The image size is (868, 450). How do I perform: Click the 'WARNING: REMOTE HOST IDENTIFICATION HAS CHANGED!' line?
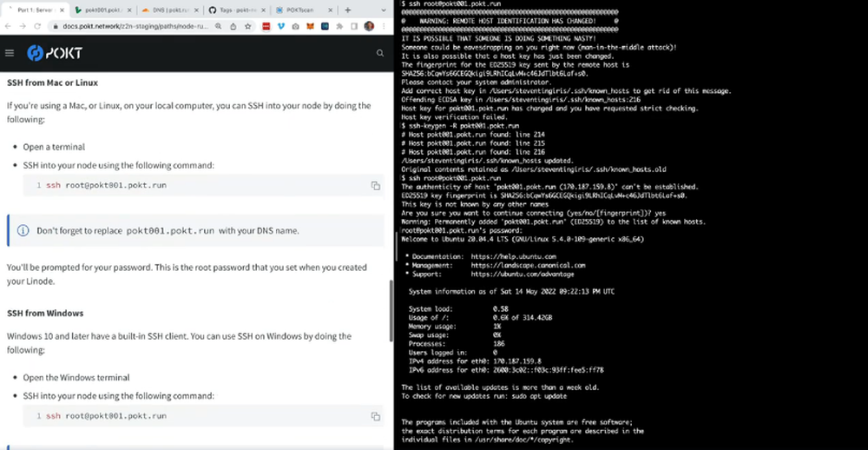click(510, 21)
